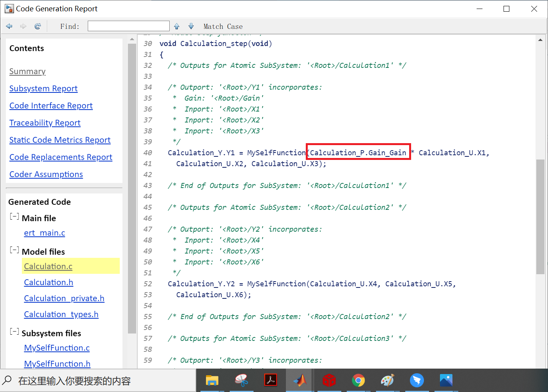Launch Google Chrome from the taskbar
Image resolution: width=548 pixels, height=392 pixels.
click(x=358, y=380)
